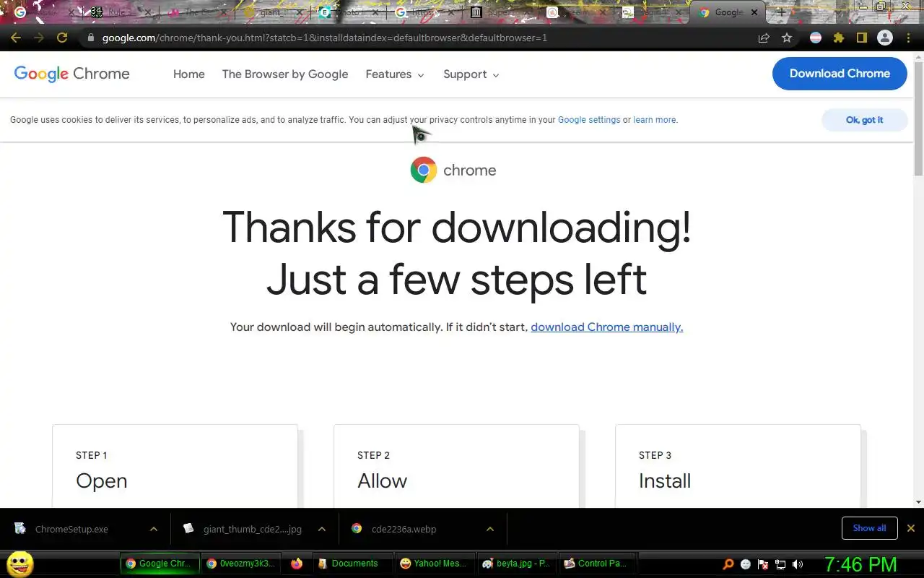Reload the page with the refresh icon

click(62, 38)
